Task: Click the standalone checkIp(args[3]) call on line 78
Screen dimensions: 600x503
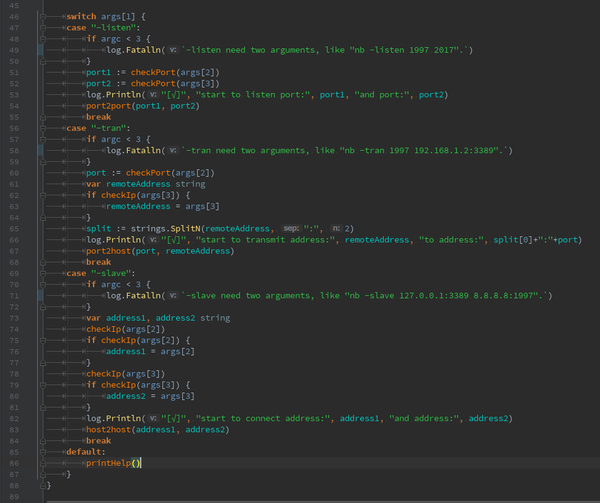Action: click(126, 374)
